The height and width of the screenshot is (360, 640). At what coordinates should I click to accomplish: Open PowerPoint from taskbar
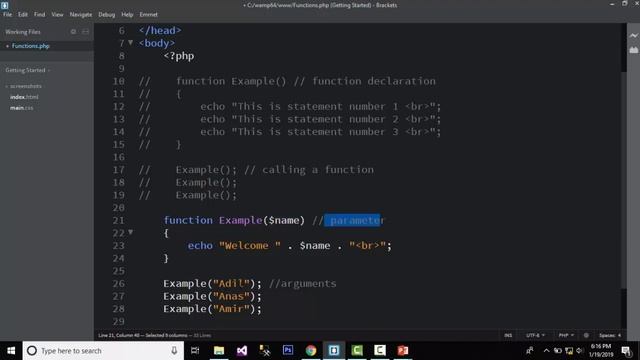coord(403,351)
